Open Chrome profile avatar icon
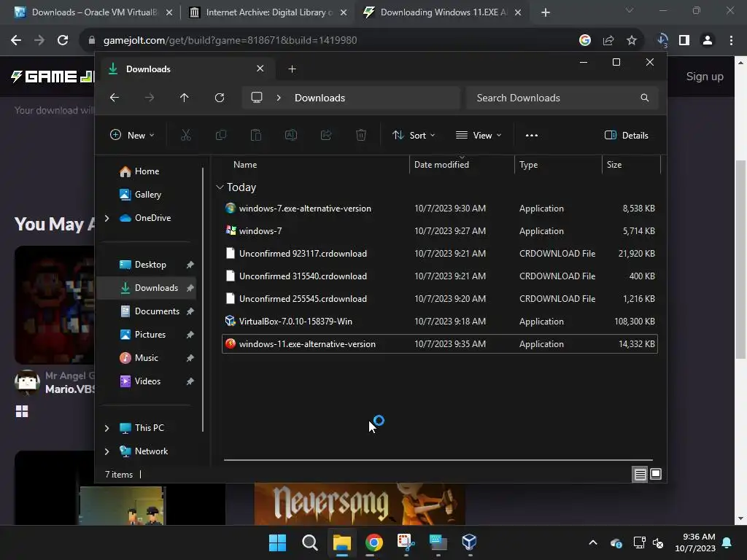Screen dimensions: 747x560 (708, 41)
